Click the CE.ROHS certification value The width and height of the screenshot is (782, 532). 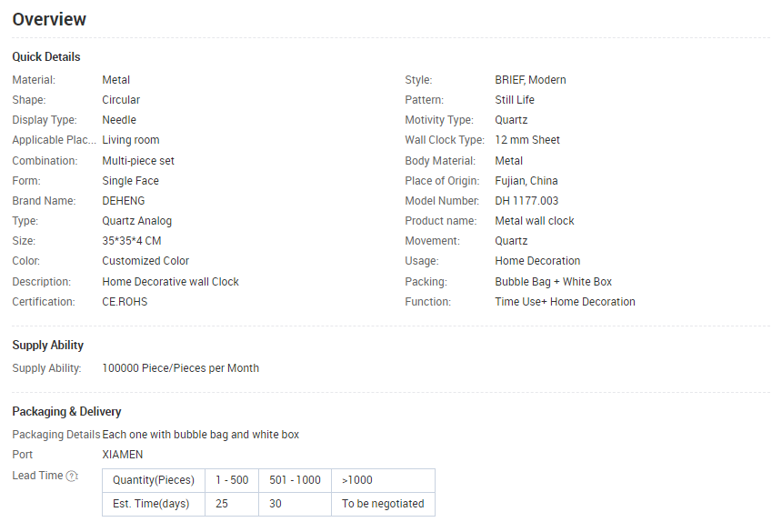(x=125, y=302)
